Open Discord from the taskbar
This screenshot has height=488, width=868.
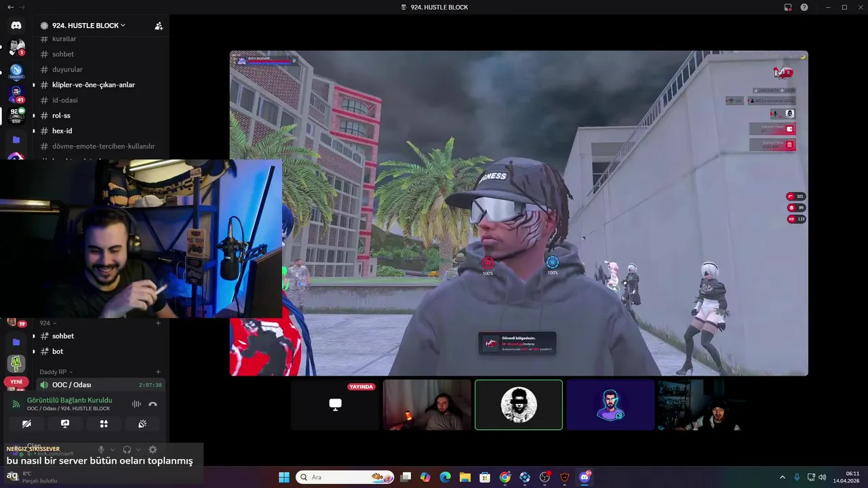(x=585, y=477)
